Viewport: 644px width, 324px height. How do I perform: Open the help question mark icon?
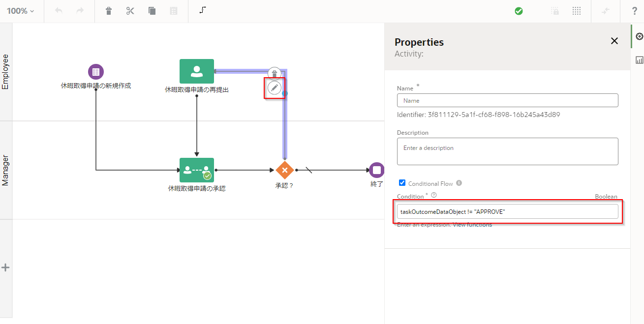pyautogui.click(x=635, y=11)
